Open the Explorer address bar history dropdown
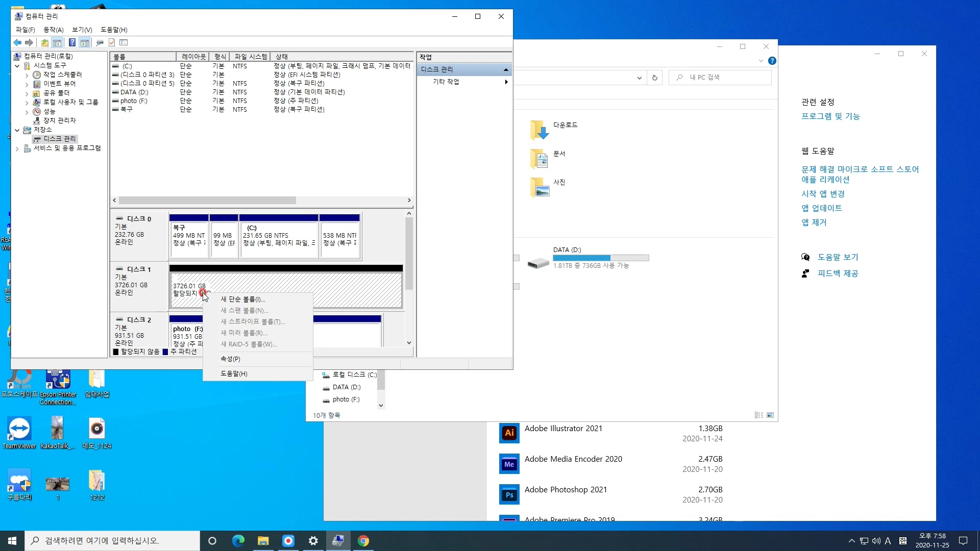 [x=639, y=78]
